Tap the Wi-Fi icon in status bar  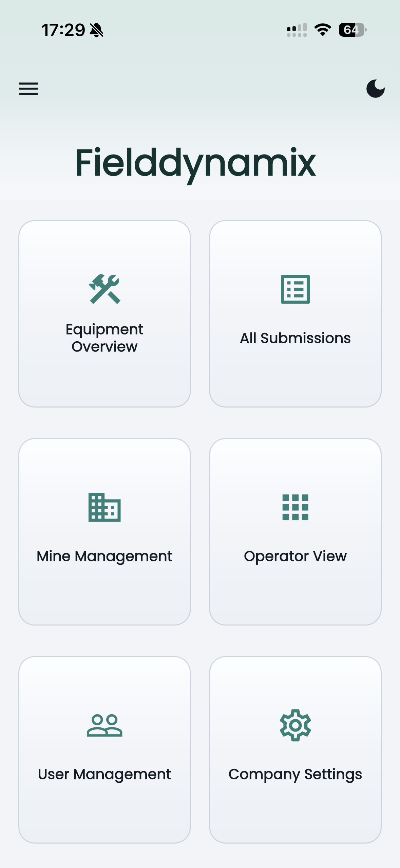[323, 30]
